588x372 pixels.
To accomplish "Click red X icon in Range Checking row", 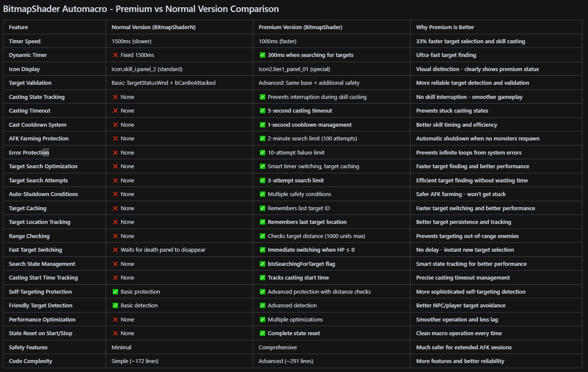I will click(115, 236).
